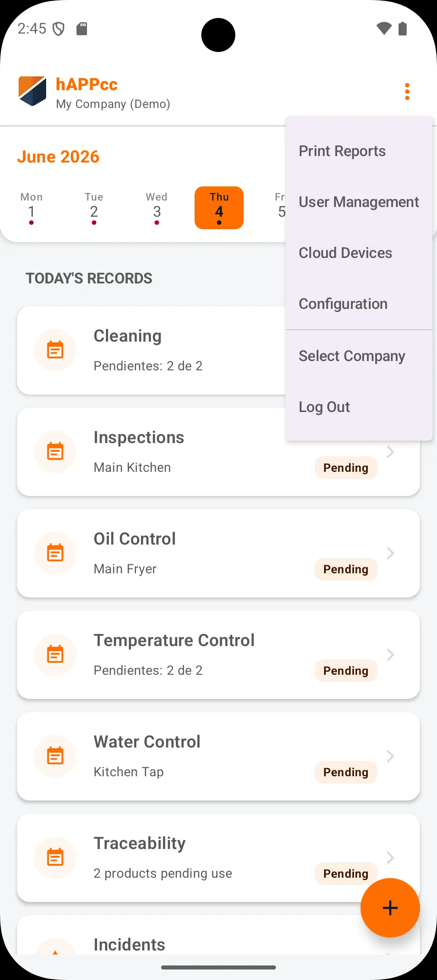Click the Traceability record icon
437x980 pixels.
pos(55,857)
